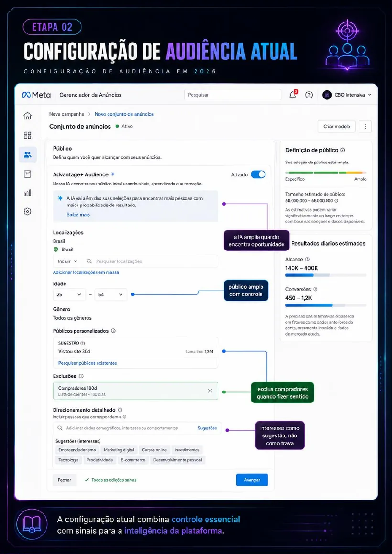Add the Marketing digital interest chip
Viewport: 392px width, 554px height.
point(119,450)
